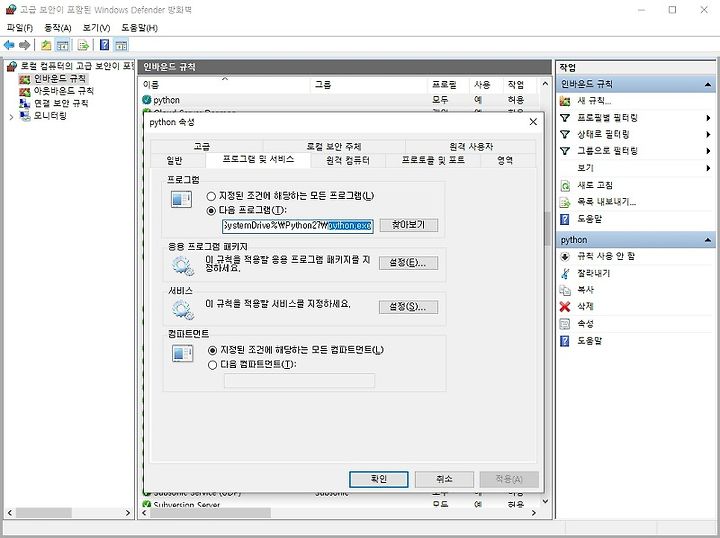Image resolution: width=720 pixels, height=538 pixels.
Task: Switch to the 일반 tab
Action: click(x=174, y=161)
